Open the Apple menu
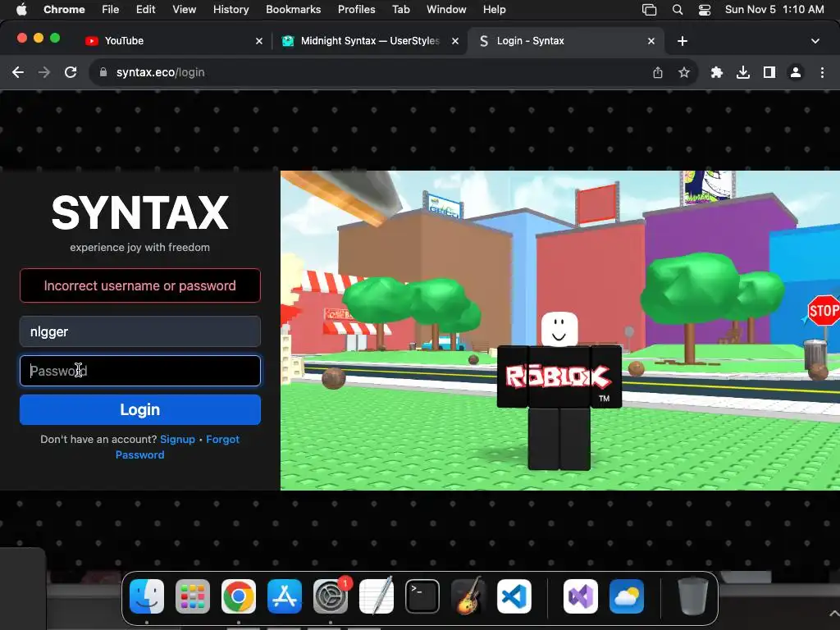The width and height of the screenshot is (840, 630). pos(21,9)
